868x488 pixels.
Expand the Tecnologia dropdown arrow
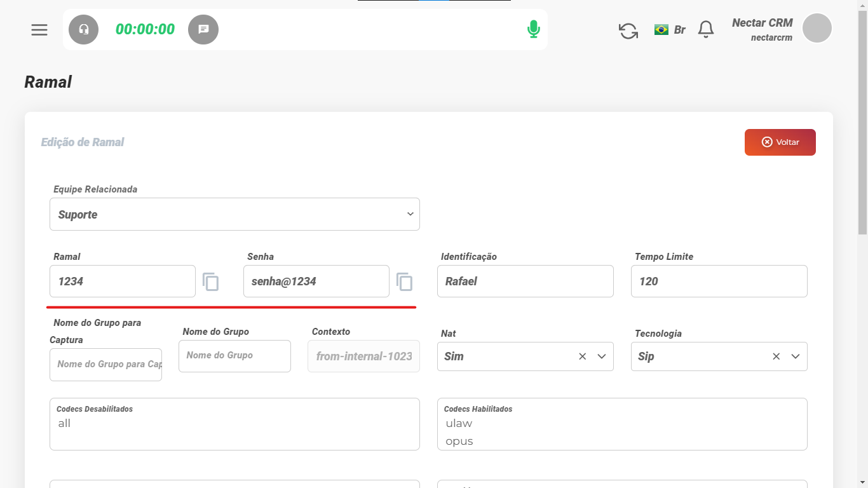(796, 356)
